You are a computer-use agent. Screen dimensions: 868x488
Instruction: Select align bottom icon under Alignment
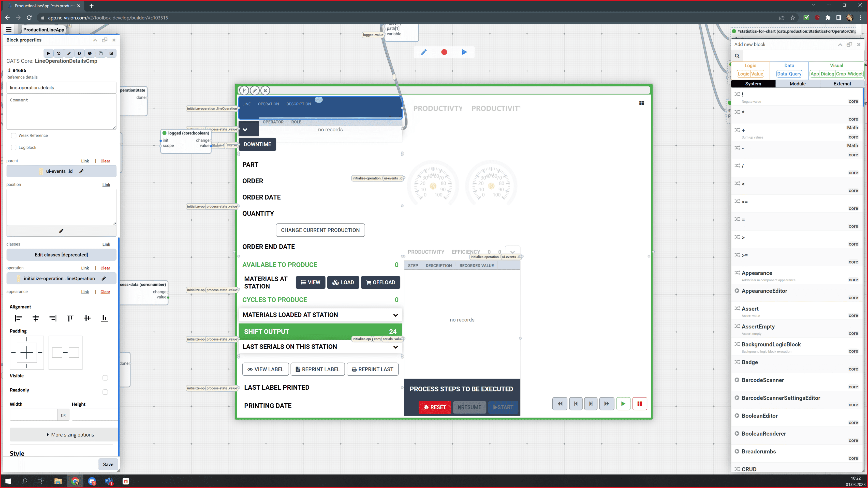[105, 318]
